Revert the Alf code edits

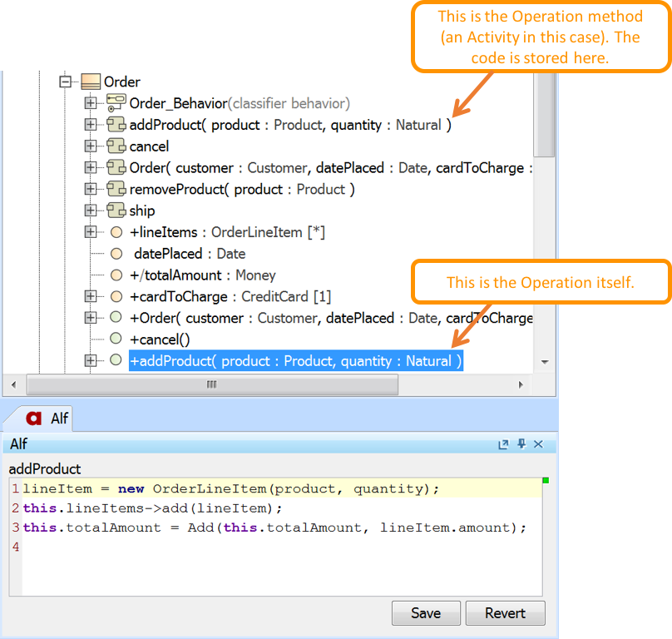pyautogui.click(x=505, y=612)
